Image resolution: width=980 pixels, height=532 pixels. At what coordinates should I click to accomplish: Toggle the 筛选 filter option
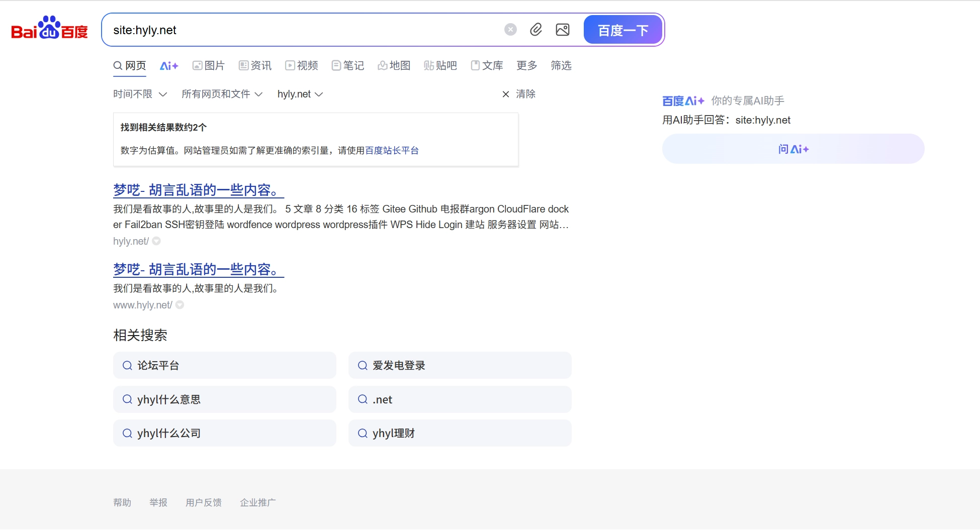(x=561, y=66)
